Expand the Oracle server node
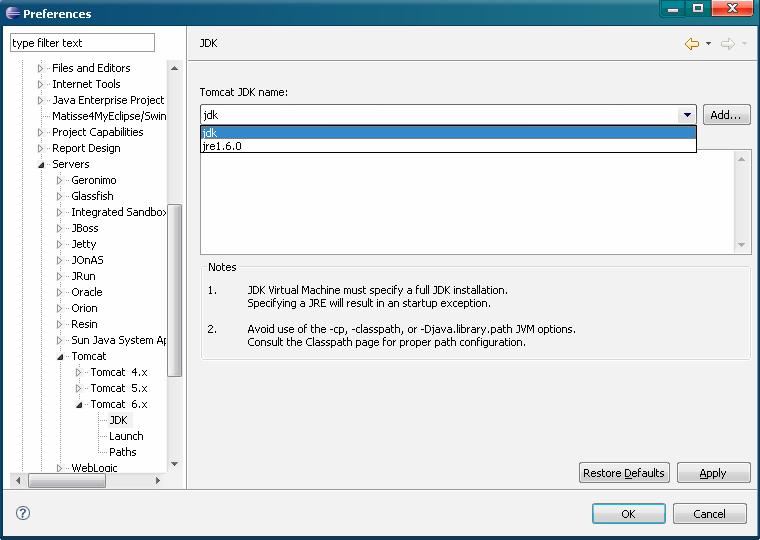 pos(60,292)
